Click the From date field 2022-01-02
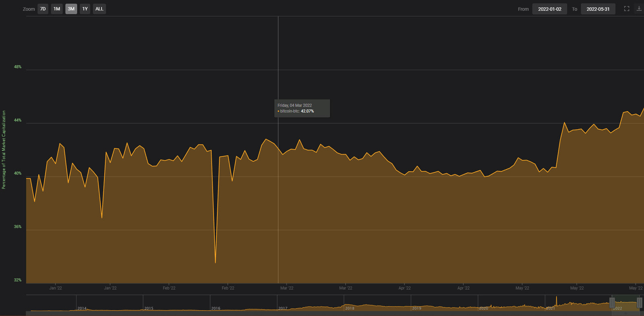The width and height of the screenshot is (644, 316). click(549, 9)
